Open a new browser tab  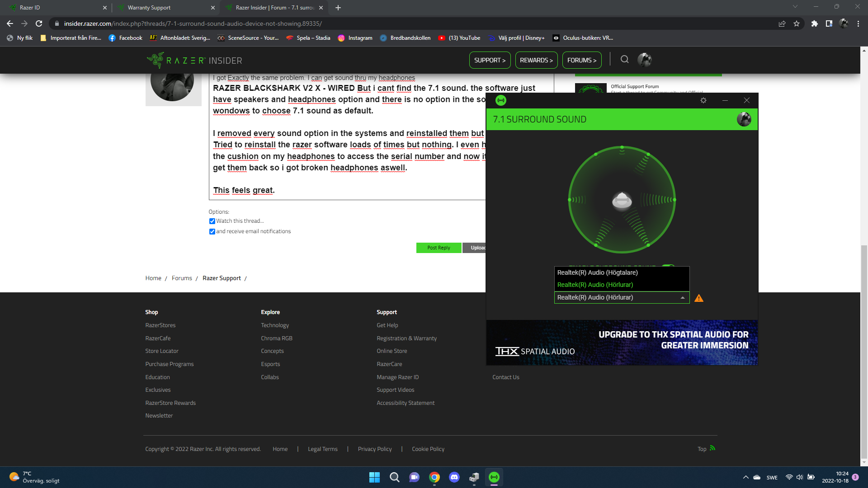[338, 8]
